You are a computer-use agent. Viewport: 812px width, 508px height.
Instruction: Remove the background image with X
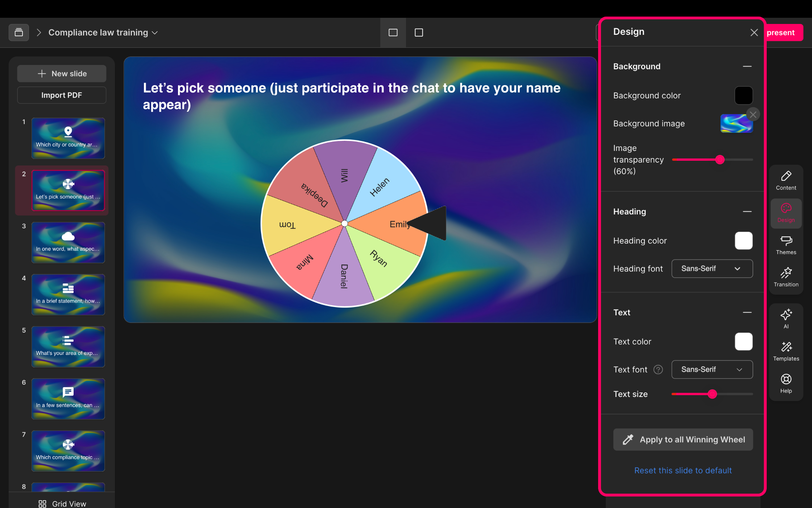[x=753, y=115]
